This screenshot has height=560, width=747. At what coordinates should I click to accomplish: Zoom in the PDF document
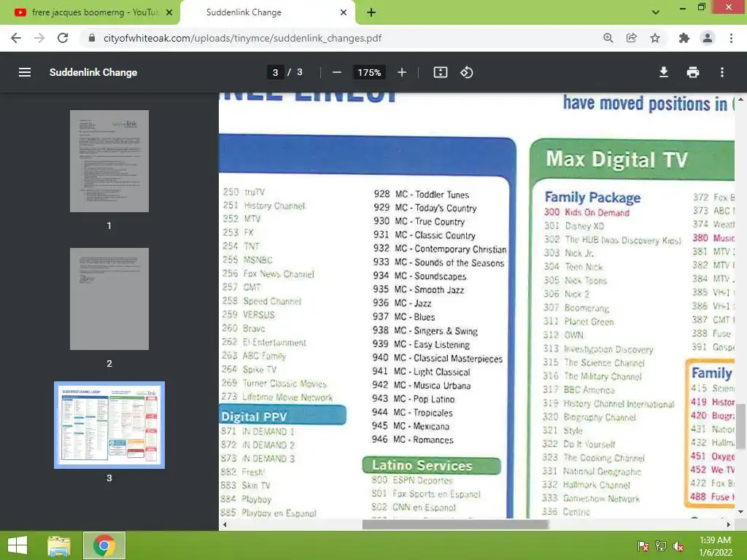click(402, 72)
